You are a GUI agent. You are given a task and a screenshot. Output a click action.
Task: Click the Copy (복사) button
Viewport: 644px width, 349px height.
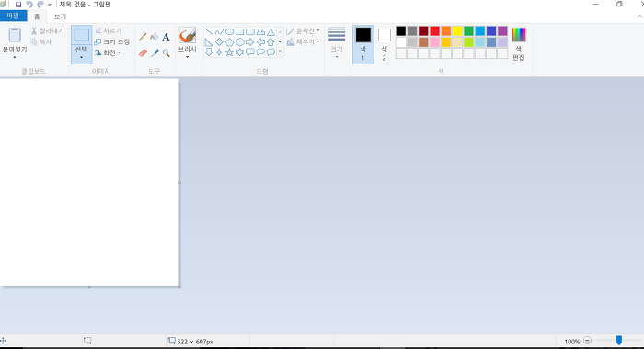point(41,42)
